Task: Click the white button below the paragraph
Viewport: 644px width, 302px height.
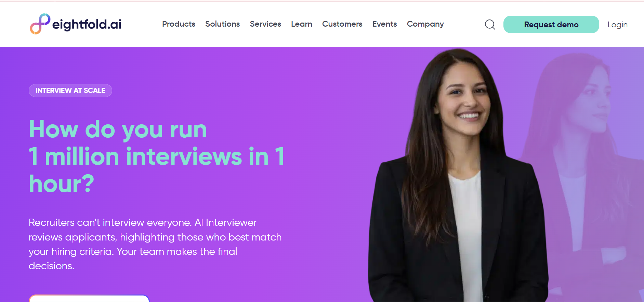Action: (89, 298)
